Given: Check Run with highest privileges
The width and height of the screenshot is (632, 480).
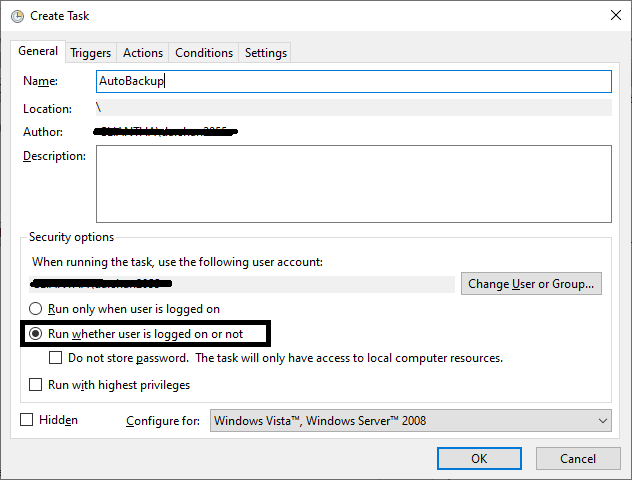Looking at the screenshot, I should tap(37, 384).
